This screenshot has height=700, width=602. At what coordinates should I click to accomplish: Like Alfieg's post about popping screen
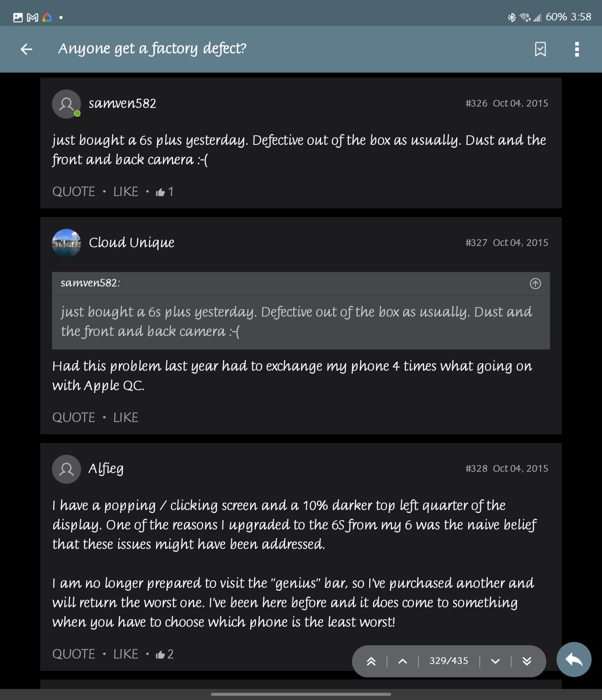click(x=126, y=654)
